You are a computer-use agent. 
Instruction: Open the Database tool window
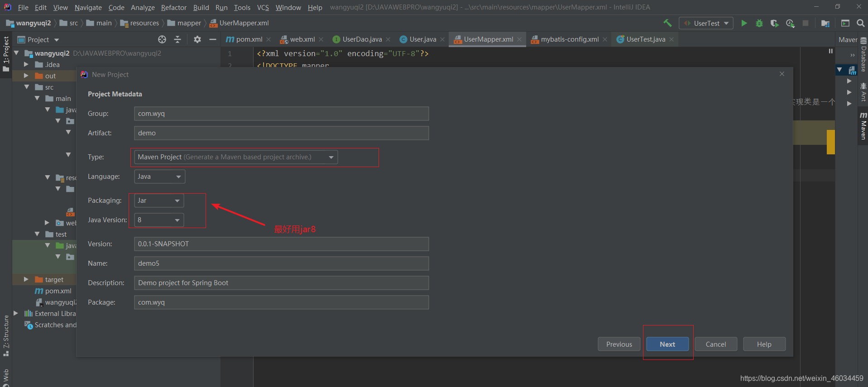[x=863, y=54]
